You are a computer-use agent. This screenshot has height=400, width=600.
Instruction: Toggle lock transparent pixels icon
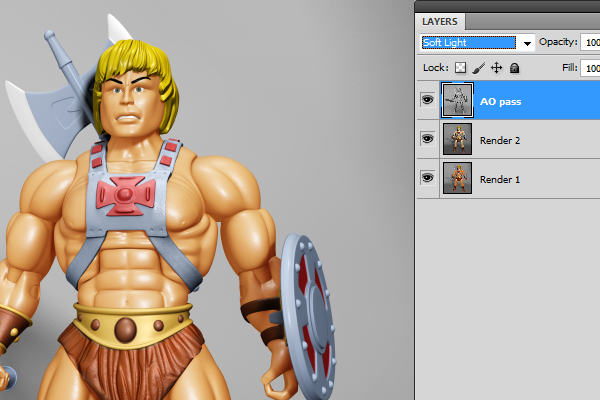(x=460, y=68)
